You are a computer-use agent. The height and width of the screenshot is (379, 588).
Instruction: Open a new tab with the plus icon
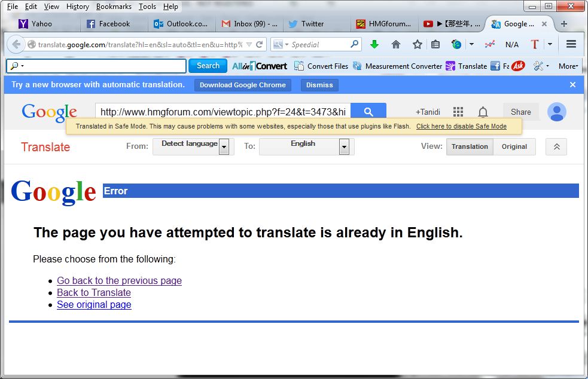point(563,24)
